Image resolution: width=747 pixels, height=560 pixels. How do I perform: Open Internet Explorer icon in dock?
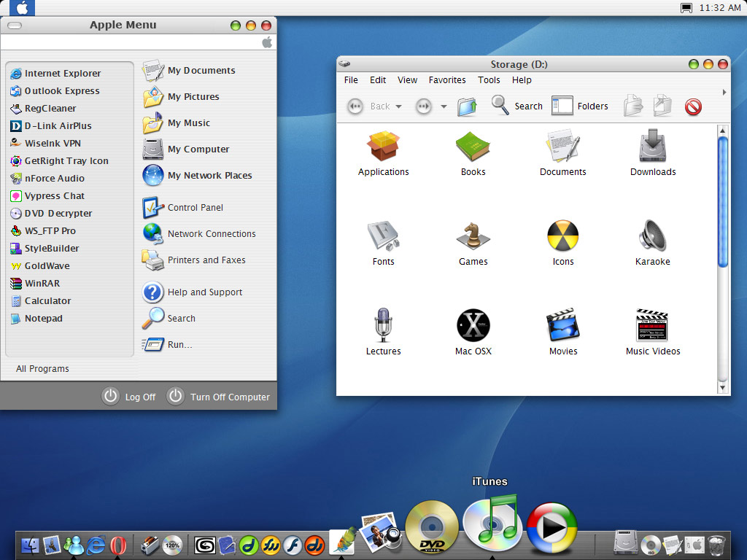96,545
